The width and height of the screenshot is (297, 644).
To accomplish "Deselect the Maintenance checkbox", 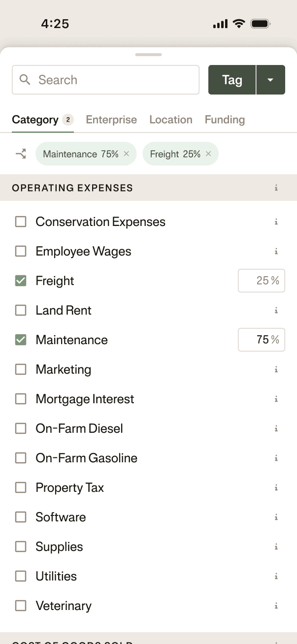I will [20, 340].
